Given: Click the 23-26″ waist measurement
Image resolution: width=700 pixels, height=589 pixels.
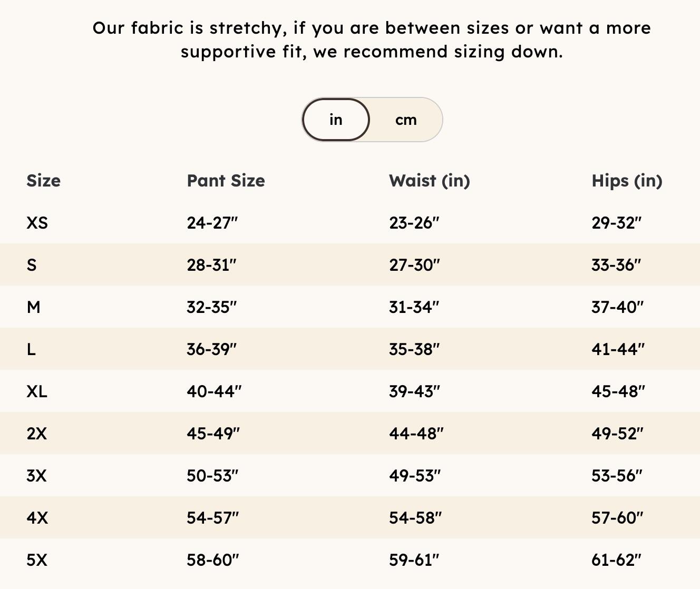Looking at the screenshot, I should (414, 223).
